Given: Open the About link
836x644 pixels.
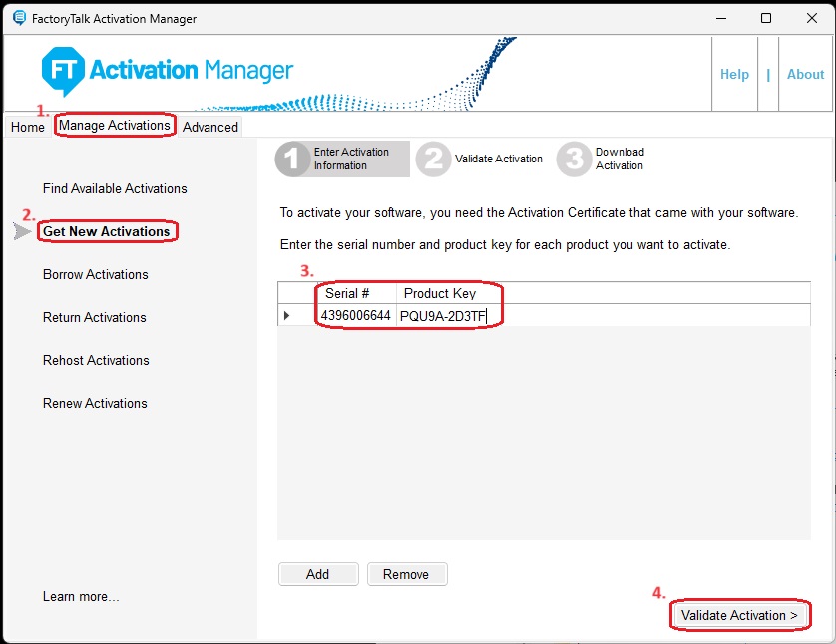Looking at the screenshot, I should pyautogui.click(x=805, y=74).
